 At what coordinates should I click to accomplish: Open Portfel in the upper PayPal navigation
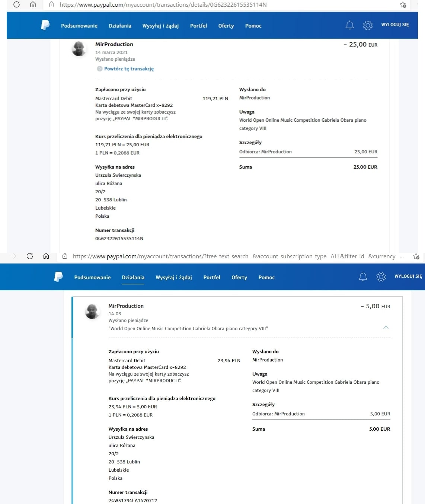point(198,26)
